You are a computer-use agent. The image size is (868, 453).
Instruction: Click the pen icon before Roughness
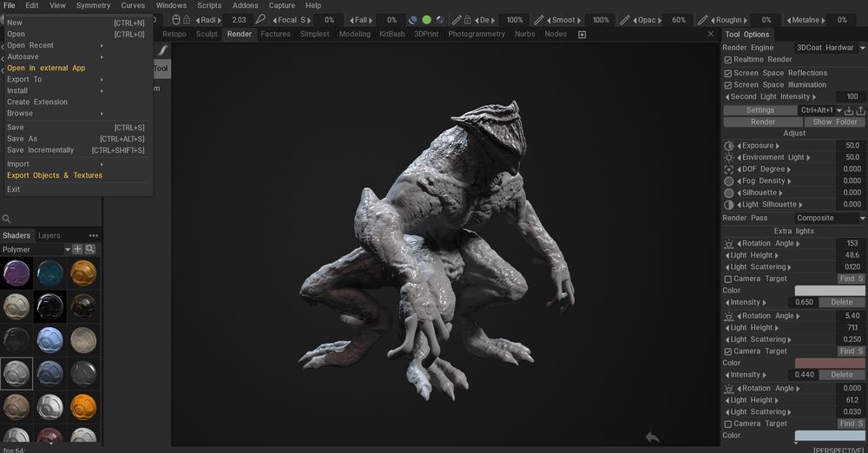click(x=702, y=20)
